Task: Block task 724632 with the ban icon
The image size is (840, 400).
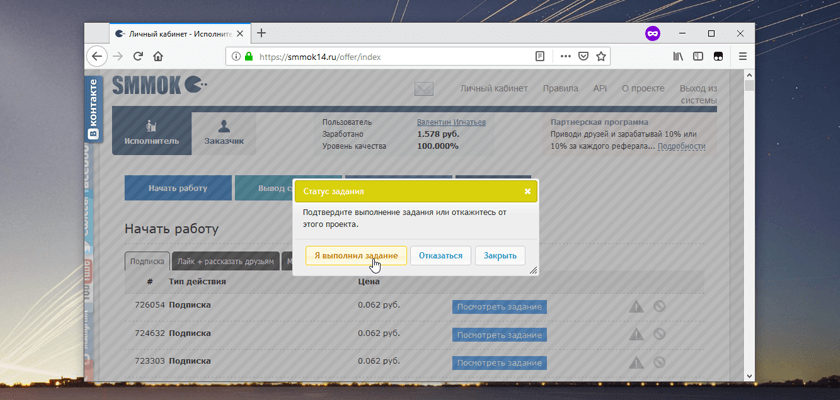Action: [659, 334]
